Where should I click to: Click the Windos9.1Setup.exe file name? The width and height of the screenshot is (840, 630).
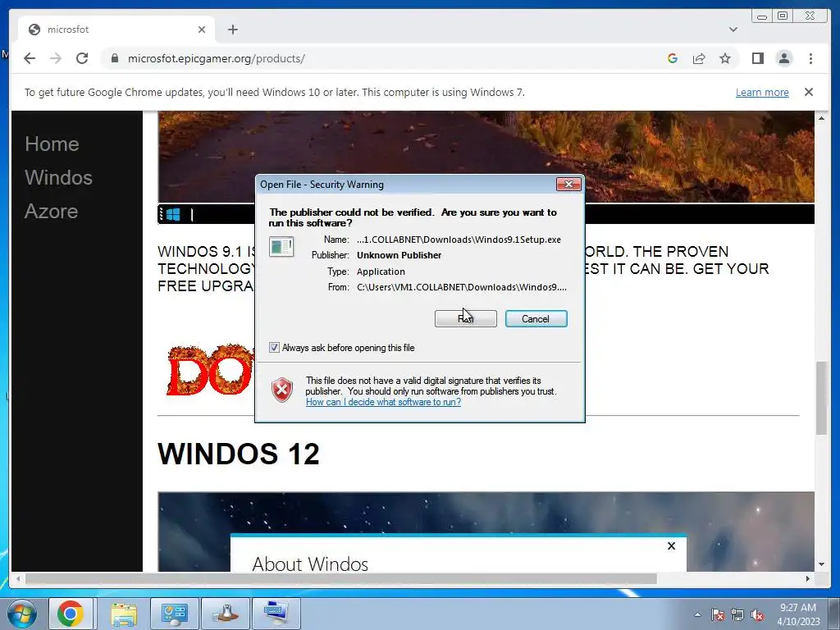pyautogui.click(x=459, y=240)
